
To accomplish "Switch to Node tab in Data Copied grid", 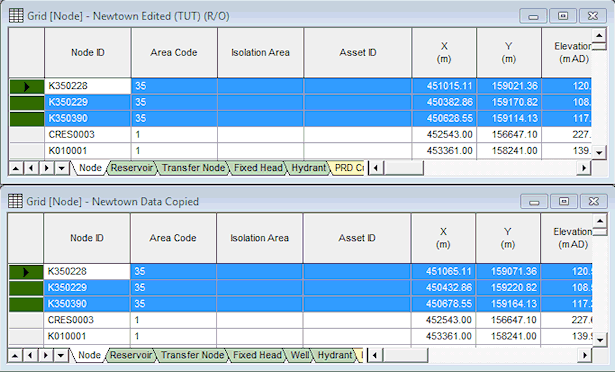I will coord(89,355).
